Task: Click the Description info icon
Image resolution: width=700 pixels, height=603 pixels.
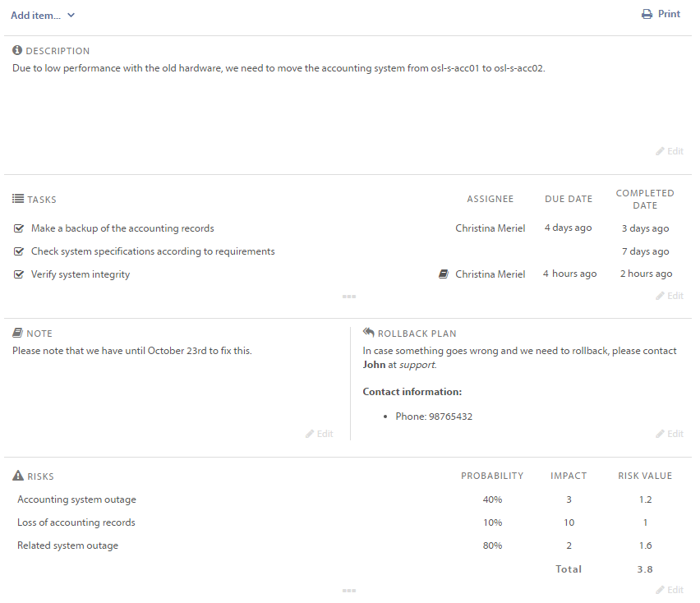Action: click(17, 51)
